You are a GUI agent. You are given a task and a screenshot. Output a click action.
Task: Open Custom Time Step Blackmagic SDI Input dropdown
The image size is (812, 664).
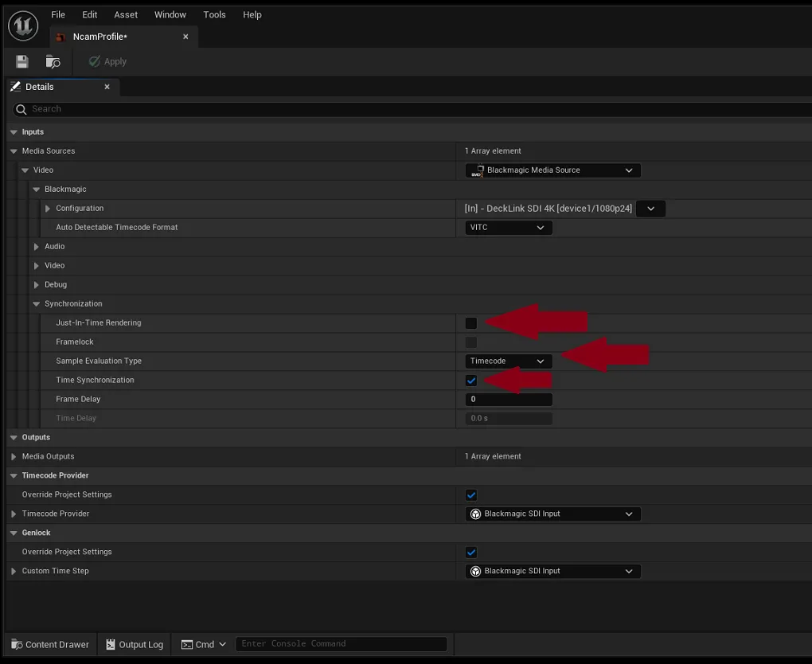pos(553,572)
